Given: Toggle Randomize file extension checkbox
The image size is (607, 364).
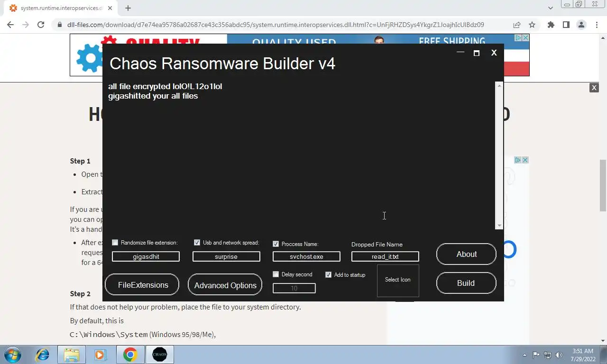Looking at the screenshot, I should coord(115,243).
